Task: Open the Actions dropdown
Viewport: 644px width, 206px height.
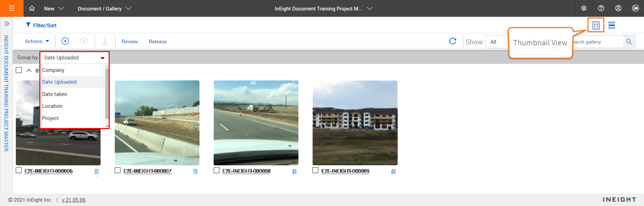Action: tap(37, 41)
